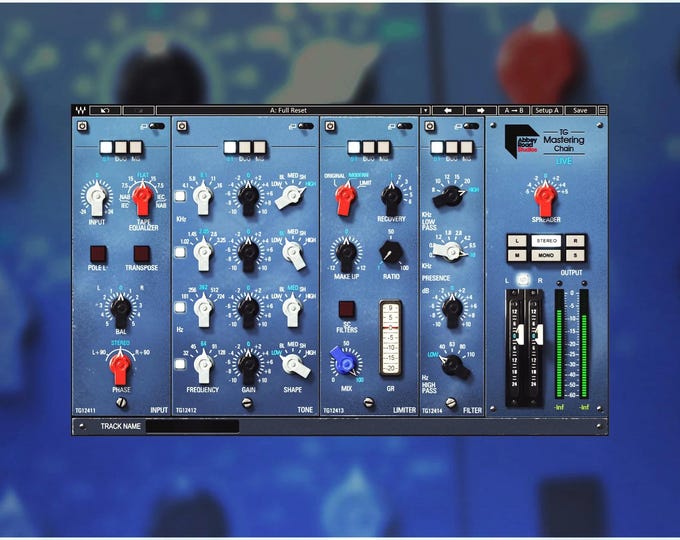Monitor sides with the S button

tap(575, 255)
